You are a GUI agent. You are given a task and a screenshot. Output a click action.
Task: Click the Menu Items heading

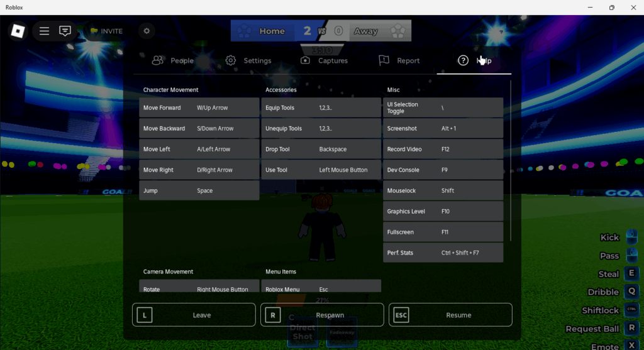(x=280, y=271)
